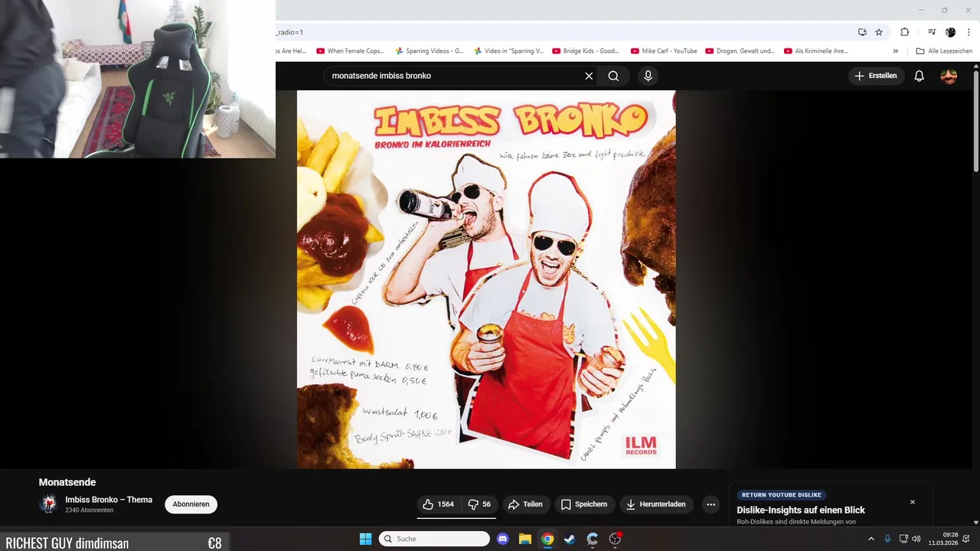Open File Explorer from the taskbar

[x=525, y=539]
